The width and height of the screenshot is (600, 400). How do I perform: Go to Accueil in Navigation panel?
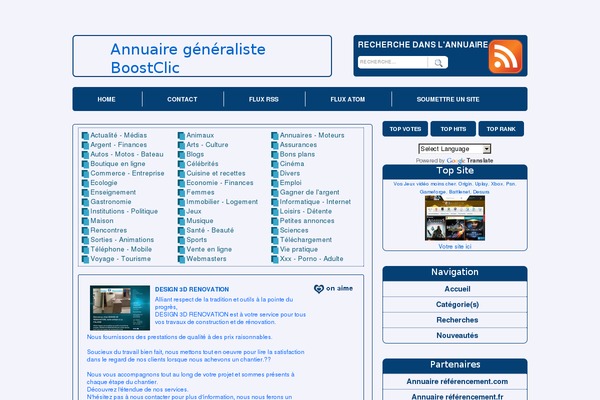pyautogui.click(x=457, y=289)
